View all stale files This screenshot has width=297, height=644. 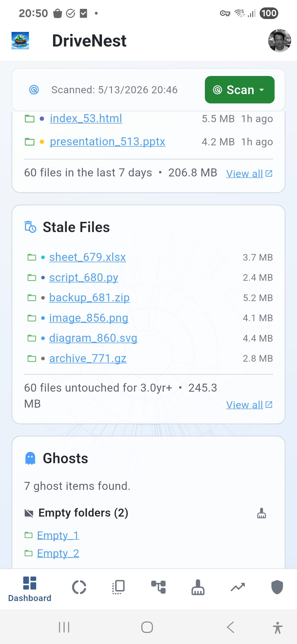[x=249, y=405]
